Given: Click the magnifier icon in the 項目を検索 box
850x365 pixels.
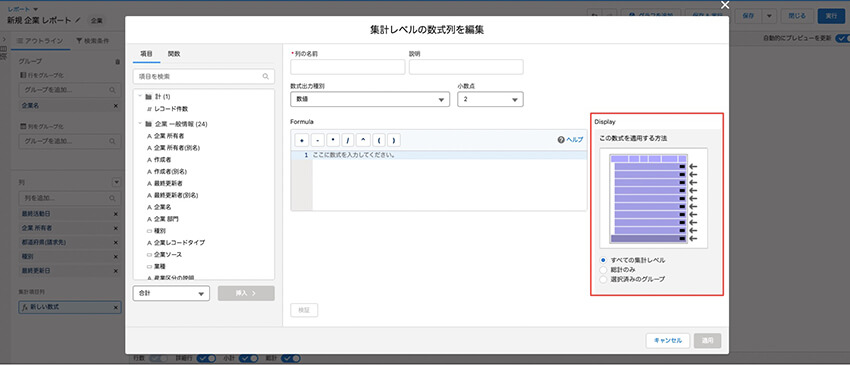Looking at the screenshot, I should [266, 76].
